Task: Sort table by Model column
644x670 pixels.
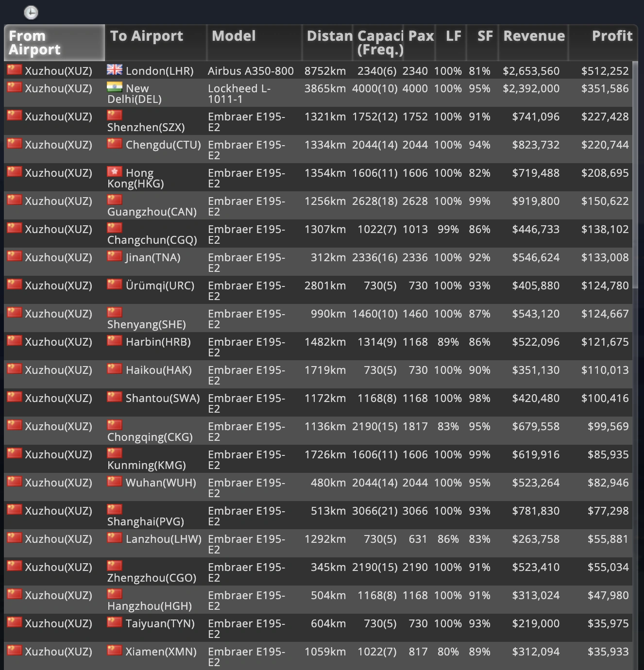Action: click(254, 43)
